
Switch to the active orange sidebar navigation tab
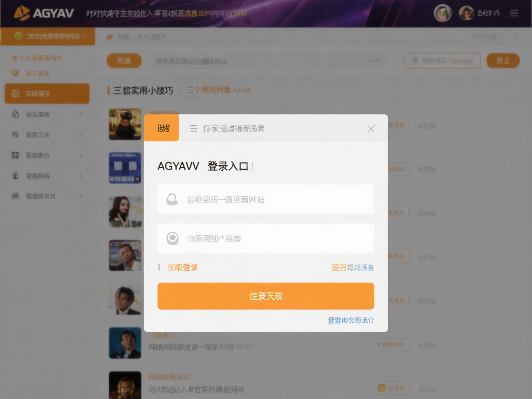(47, 36)
